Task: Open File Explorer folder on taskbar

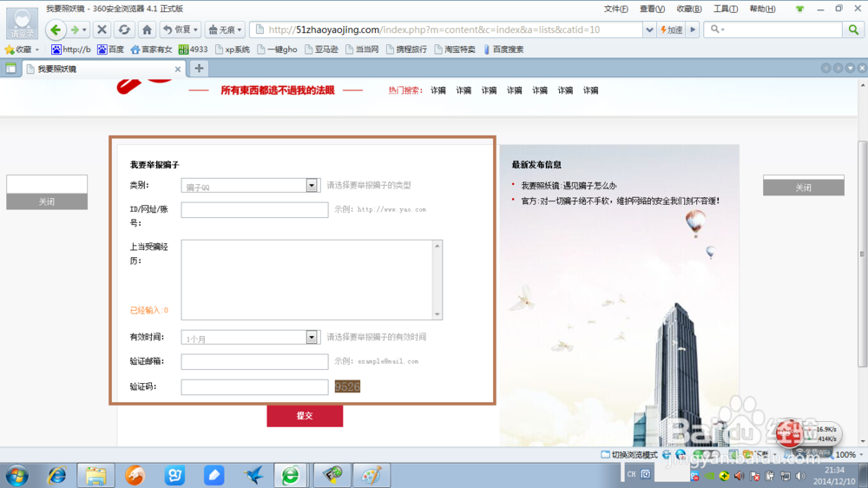Action: (x=95, y=475)
